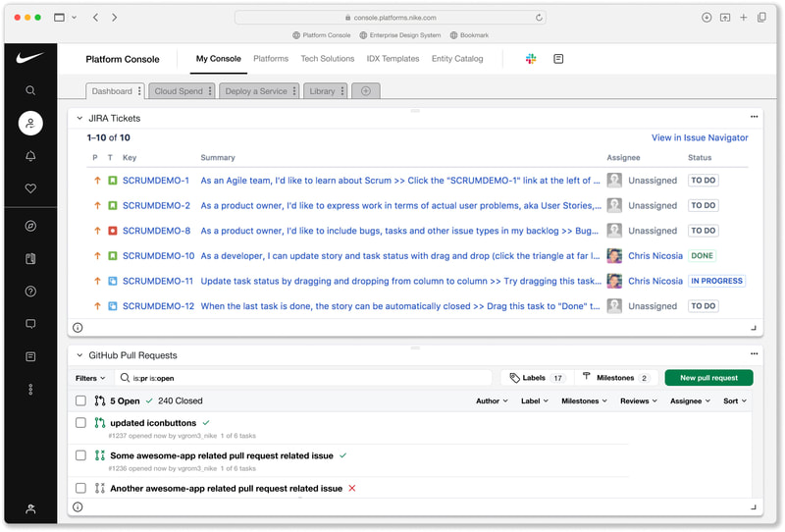Click the Safari address bar
Viewport: 785px width, 532px height.
coord(391,18)
